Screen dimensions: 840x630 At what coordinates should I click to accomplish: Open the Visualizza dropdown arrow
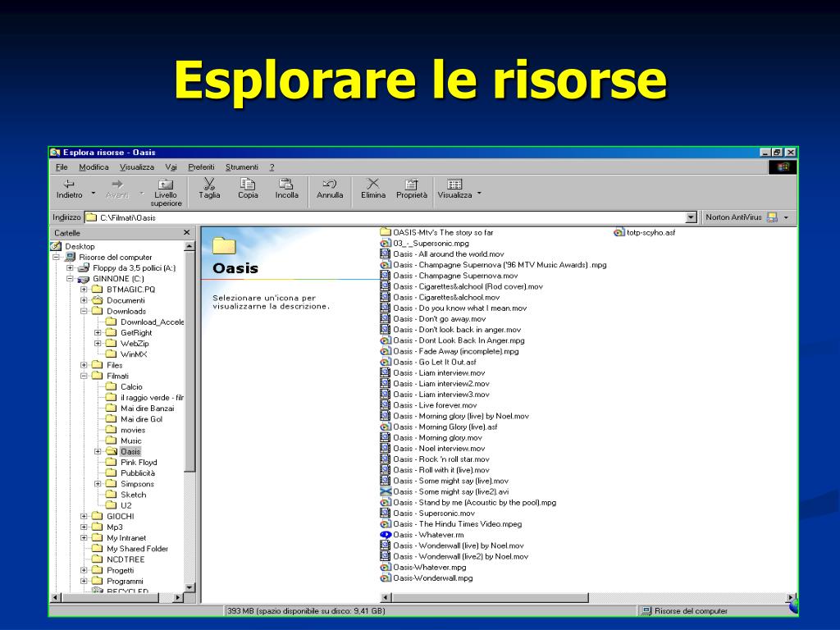tap(479, 194)
